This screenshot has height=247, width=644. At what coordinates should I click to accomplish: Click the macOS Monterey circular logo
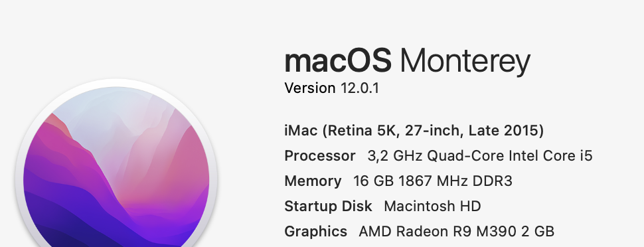pyautogui.click(x=116, y=173)
